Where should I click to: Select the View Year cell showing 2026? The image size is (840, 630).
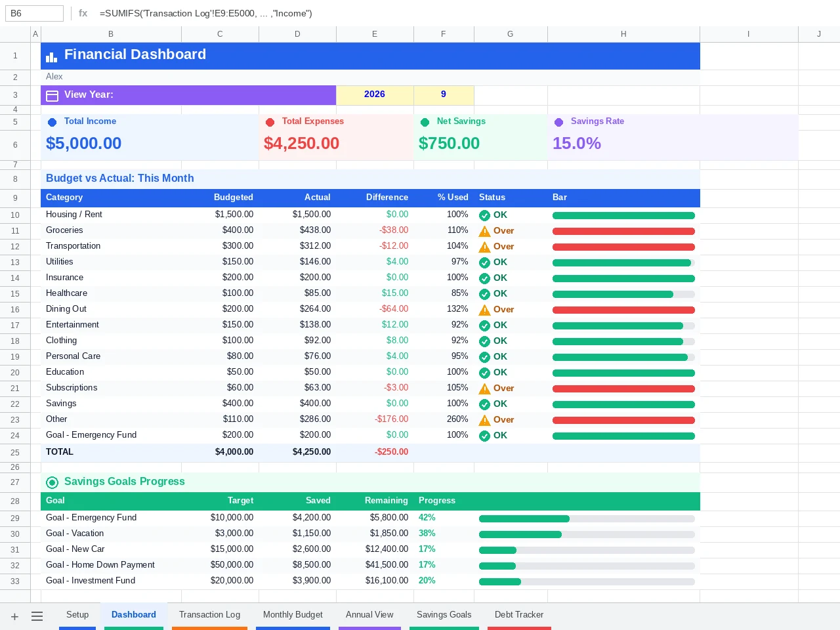click(375, 95)
